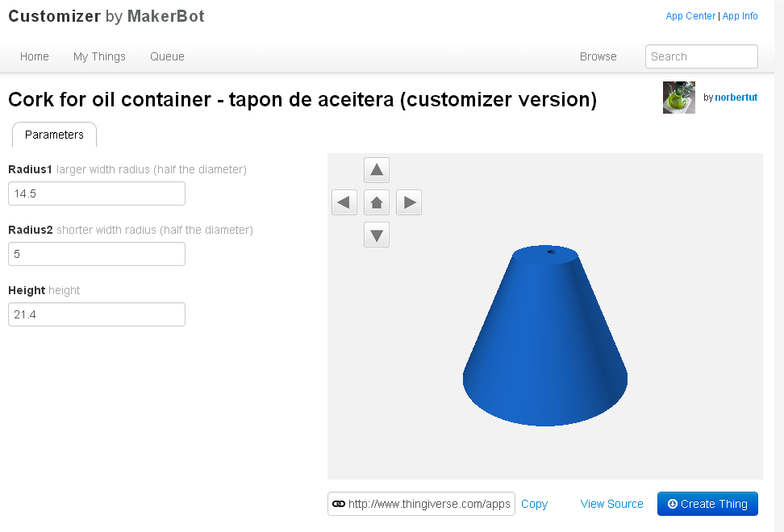Click the Radius1 value field
Viewport: 784px width, 532px height.
(97, 193)
